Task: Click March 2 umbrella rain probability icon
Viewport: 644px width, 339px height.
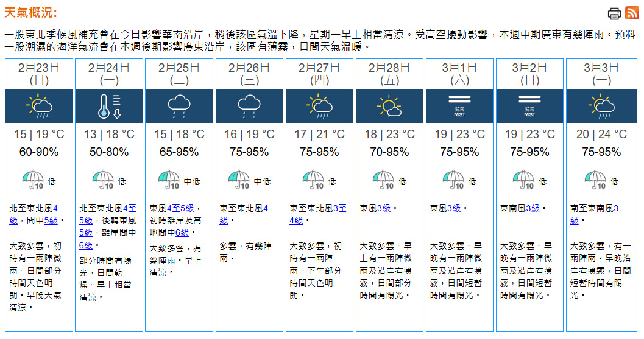Action: click(523, 180)
